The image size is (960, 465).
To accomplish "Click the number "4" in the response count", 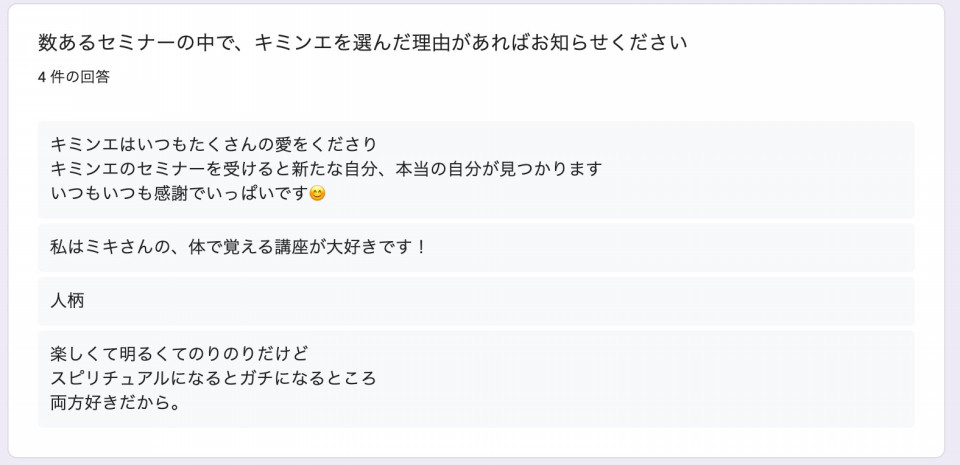I will click(x=42, y=77).
